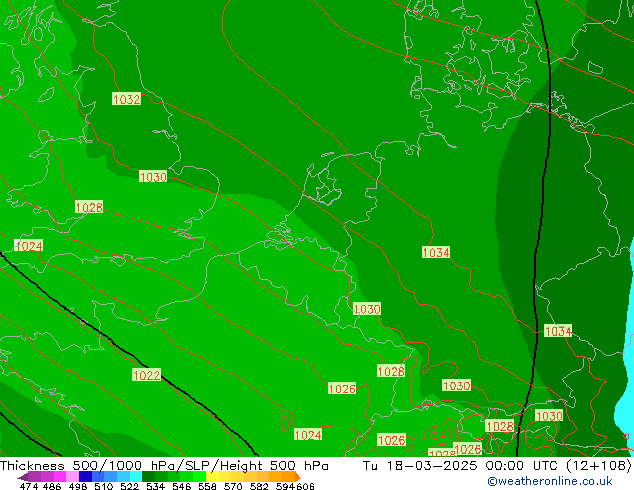Select the 1034 label beside the black contour
634x490 pixels.
click(x=558, y=331)
